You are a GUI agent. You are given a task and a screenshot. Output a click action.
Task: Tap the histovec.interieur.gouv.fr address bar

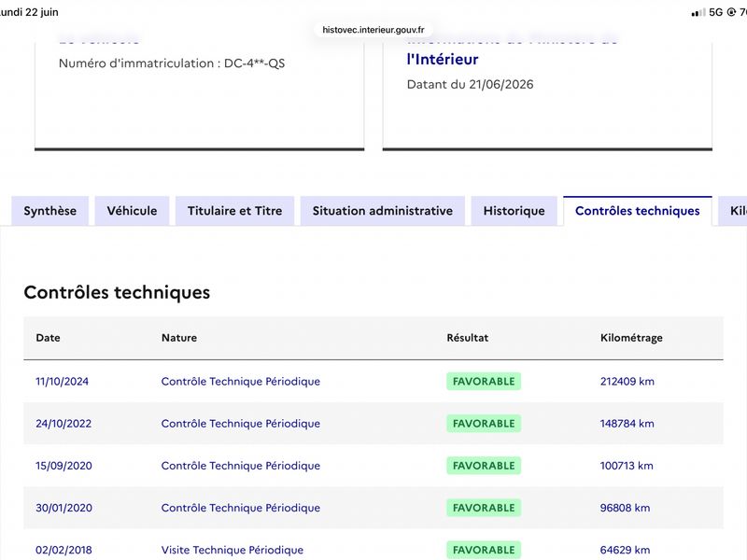(373, 30)
